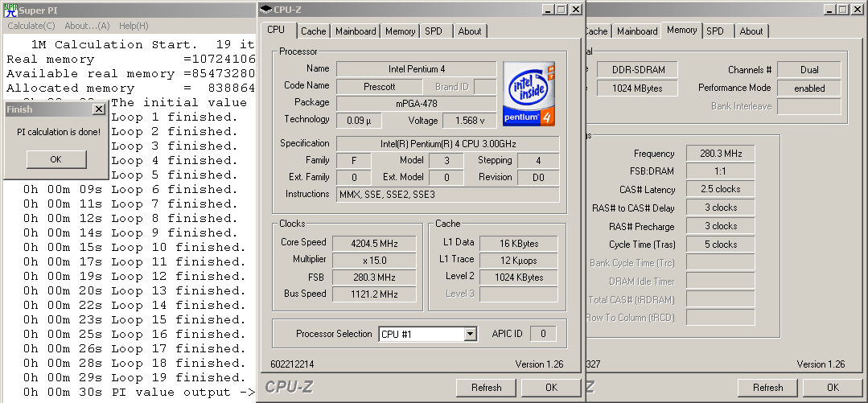This screenshot has width=868, height=403.
Task: Click the Stepping value 4
Action: point(538,161)
